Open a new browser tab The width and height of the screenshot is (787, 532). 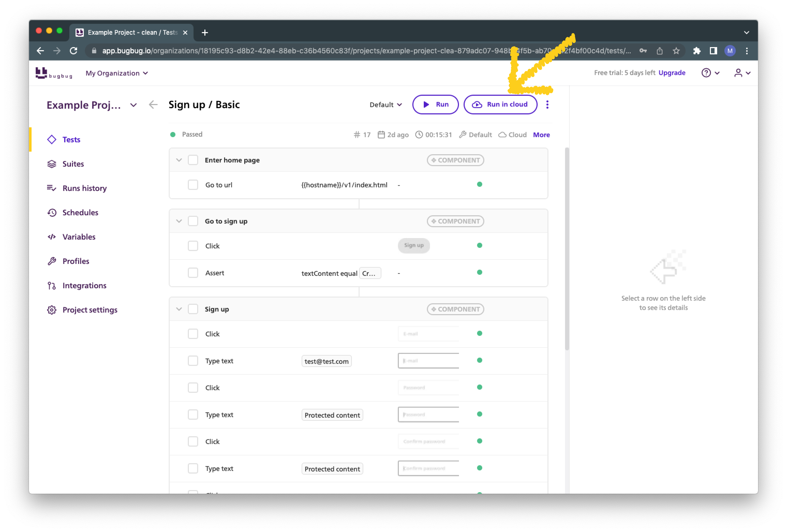pyautogui.click(x=205, y=33)
